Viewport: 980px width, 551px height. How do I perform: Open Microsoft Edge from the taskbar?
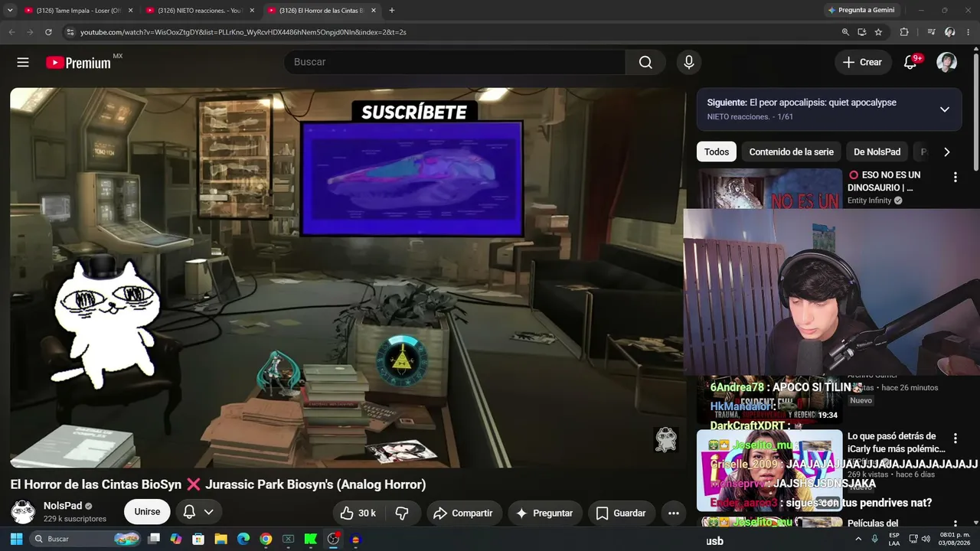click(243, 539)
